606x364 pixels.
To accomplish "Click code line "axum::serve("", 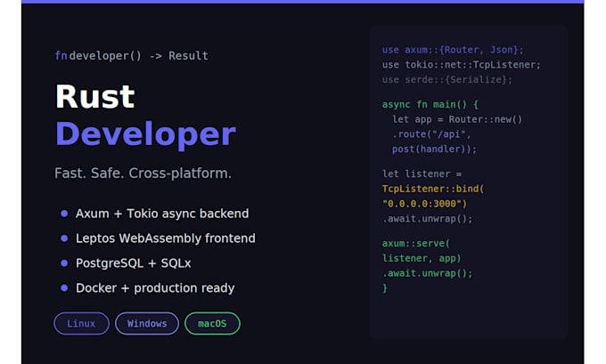I will coord(416,244).
